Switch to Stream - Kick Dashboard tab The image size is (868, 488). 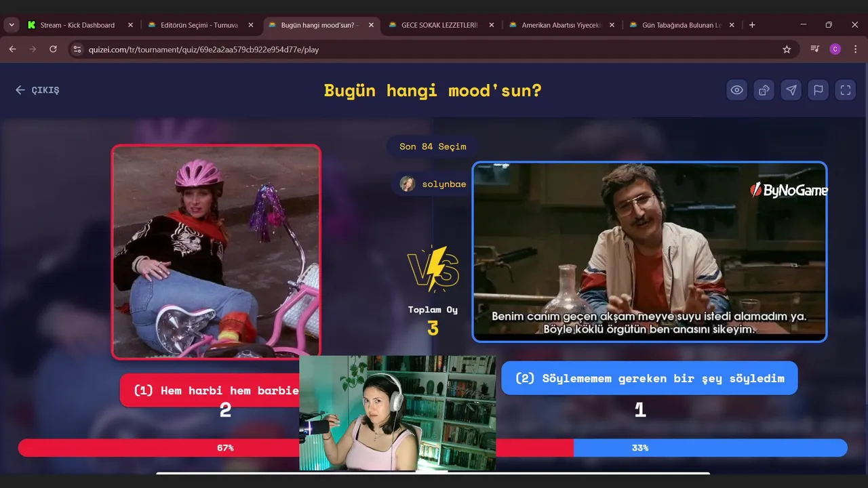(x=77, y=25)
